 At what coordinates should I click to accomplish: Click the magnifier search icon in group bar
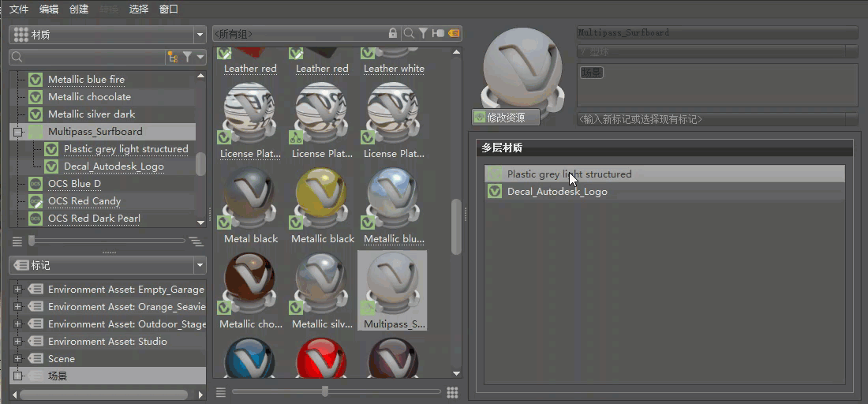[409, 33]
